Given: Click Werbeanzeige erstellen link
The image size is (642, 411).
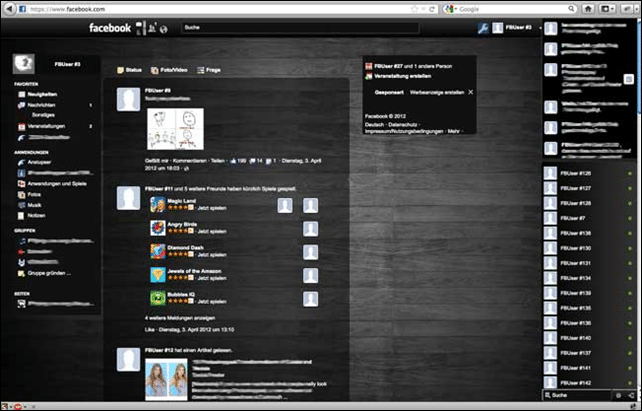Looking at the screenshot, I should point(437,93).
